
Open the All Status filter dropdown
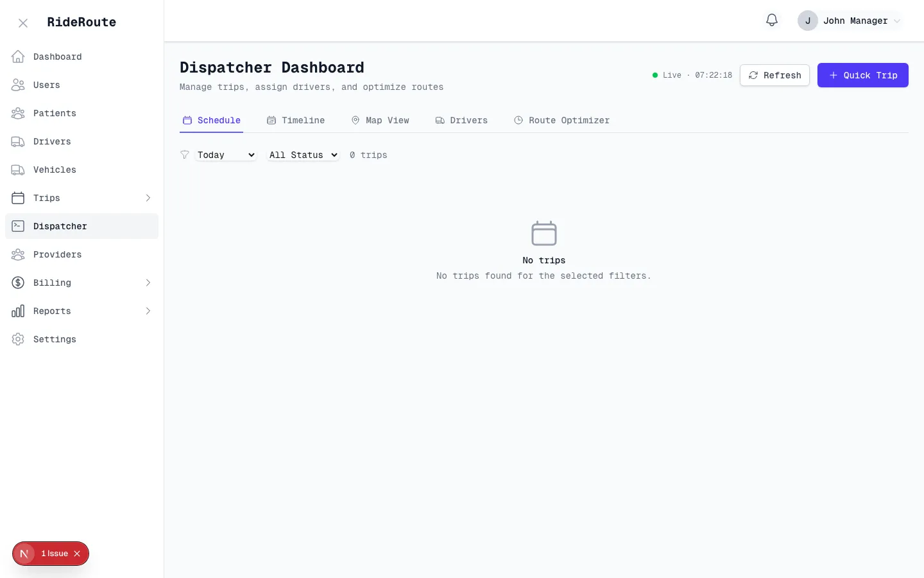pyautogui.click(x=303, y=155)
